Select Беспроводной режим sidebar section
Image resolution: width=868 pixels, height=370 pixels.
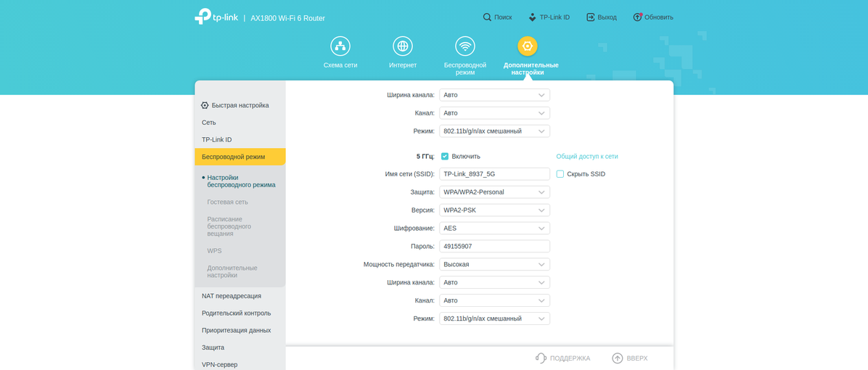point(240,157)
